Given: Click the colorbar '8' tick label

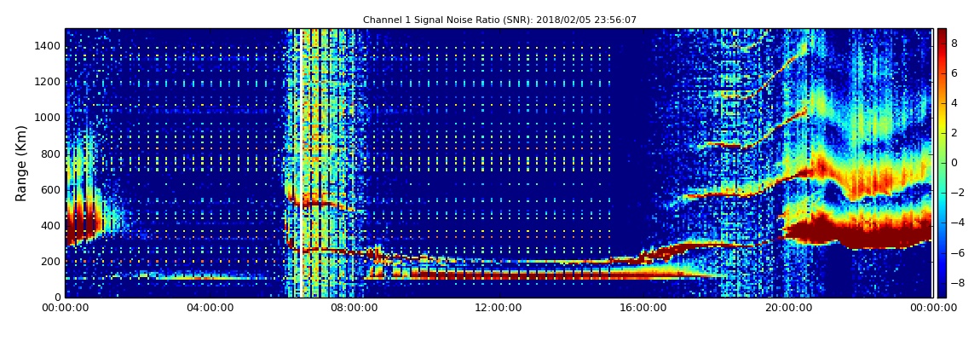Looking at the screenshot, I should point(954,43).
